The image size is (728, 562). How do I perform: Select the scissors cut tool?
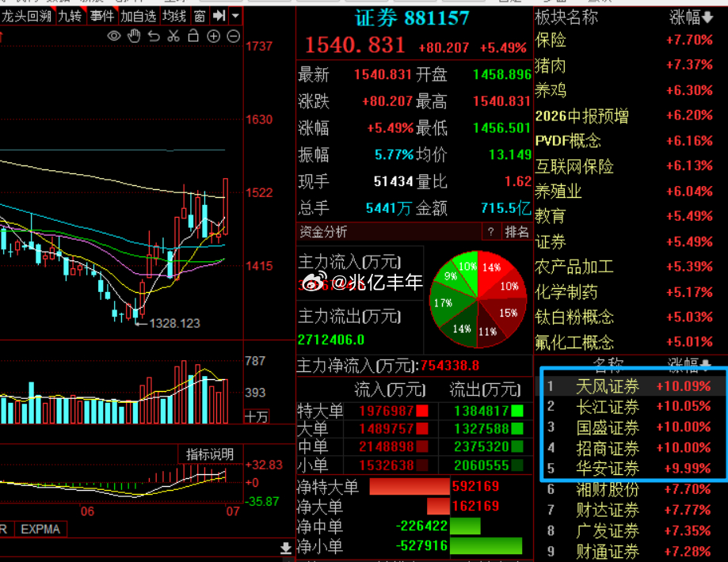pos(173,36)
